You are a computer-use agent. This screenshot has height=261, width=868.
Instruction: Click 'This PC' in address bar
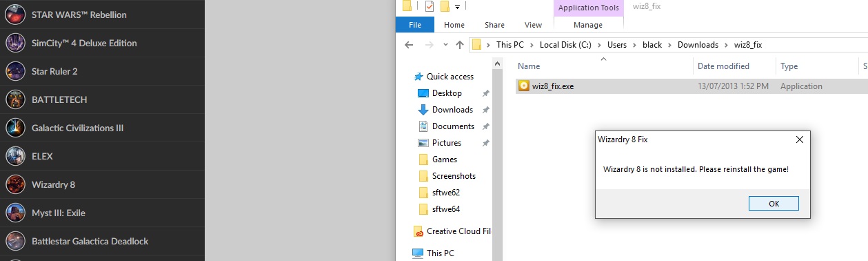[x=509, y=45]
